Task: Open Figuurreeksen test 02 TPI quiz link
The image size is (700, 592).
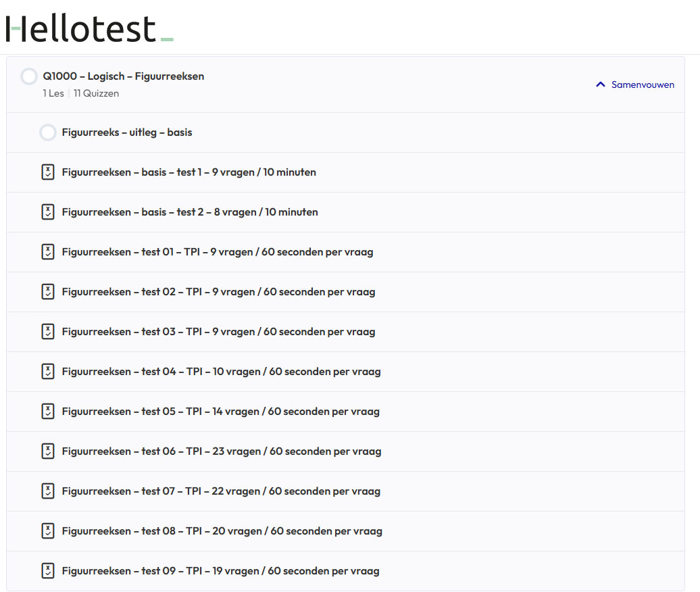Action: pyautogui.click(x=218, y=292)
